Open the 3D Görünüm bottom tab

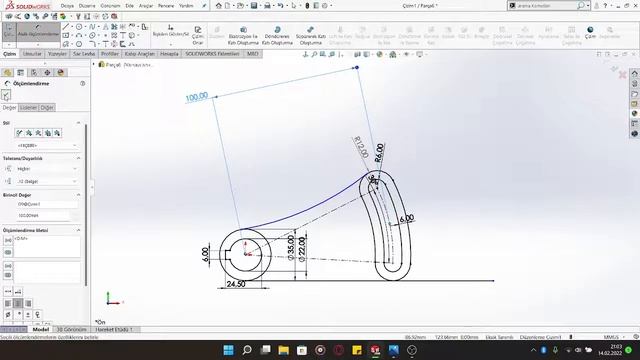point(72,329)
